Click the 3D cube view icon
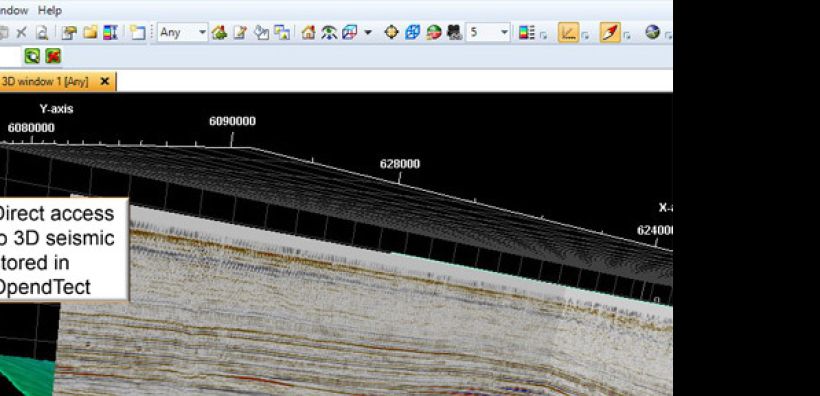 click(349, 33)
